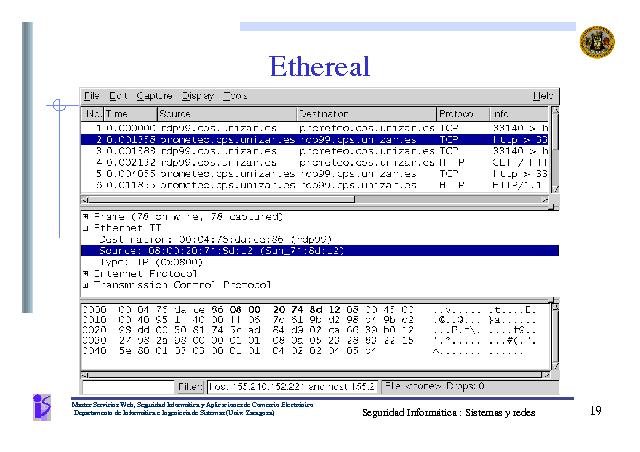Click vertical scrollbar of hex dump pane
640x452 pixels.
click(x=556, y=337)
